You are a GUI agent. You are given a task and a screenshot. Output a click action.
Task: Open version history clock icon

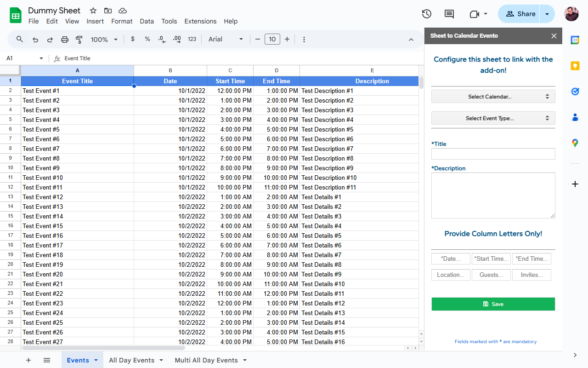pyautogui.click(x=426, y=14)
